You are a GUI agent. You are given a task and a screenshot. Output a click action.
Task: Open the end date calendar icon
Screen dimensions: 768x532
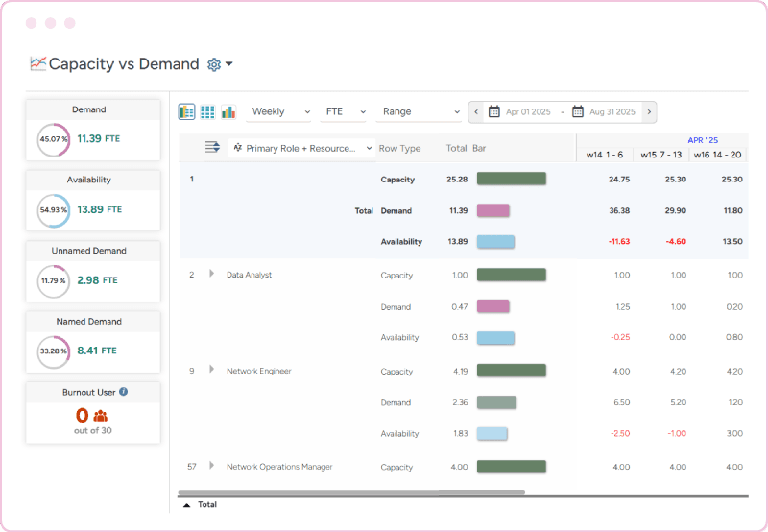[x=578, y=111]
